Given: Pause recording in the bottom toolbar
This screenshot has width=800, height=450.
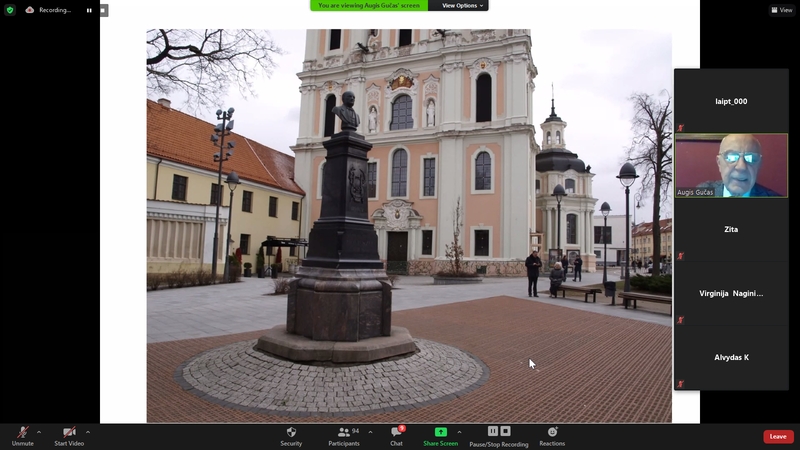Looking at the screenshot, I should point(493,431).
